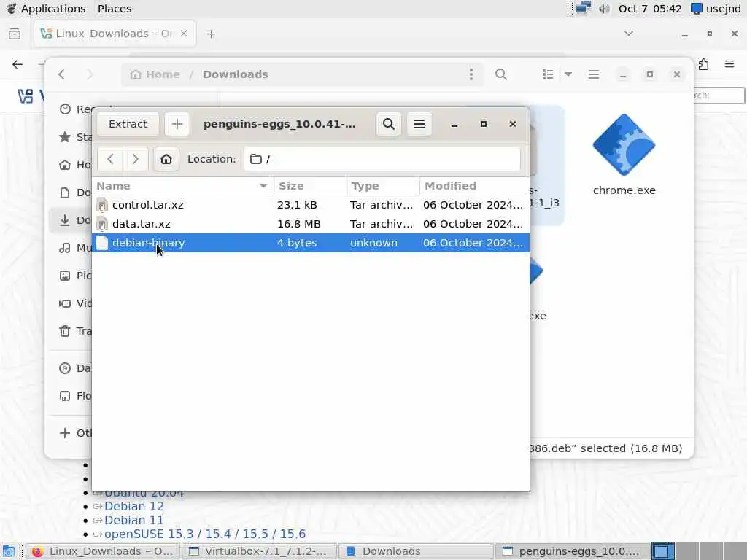Switch to virtualbox-7.1 taskbar window

(260, 551)
